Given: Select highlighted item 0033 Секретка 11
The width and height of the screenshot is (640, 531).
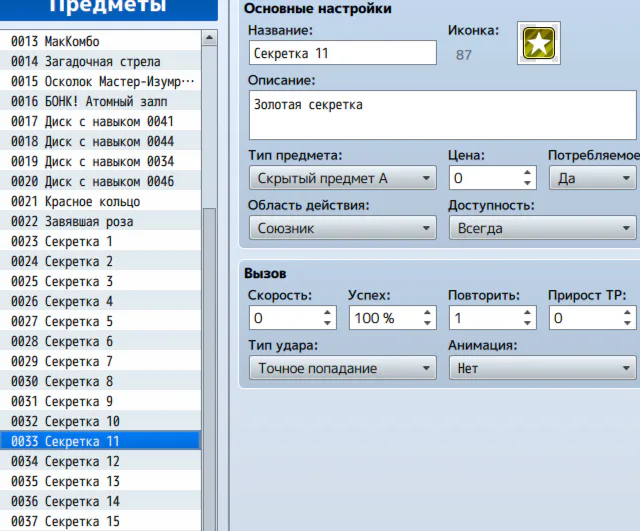Looking at the screenshot, I should [x=100, y=441].
